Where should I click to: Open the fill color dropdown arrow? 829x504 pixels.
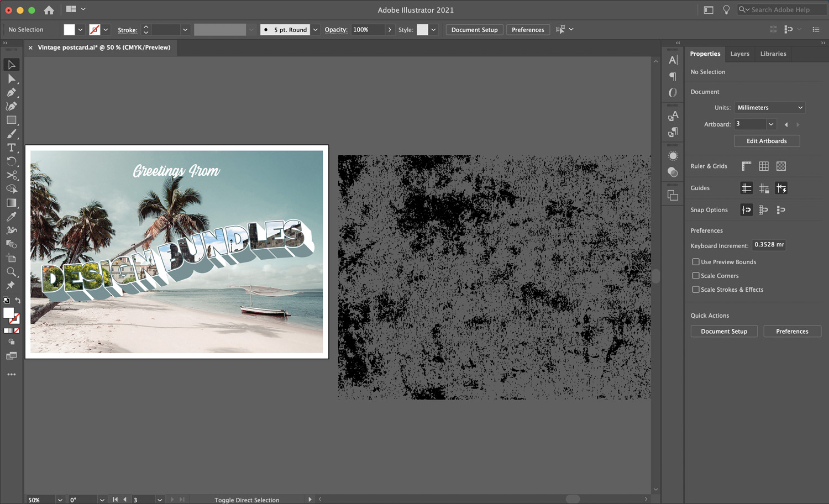click(x=80, y=30)
